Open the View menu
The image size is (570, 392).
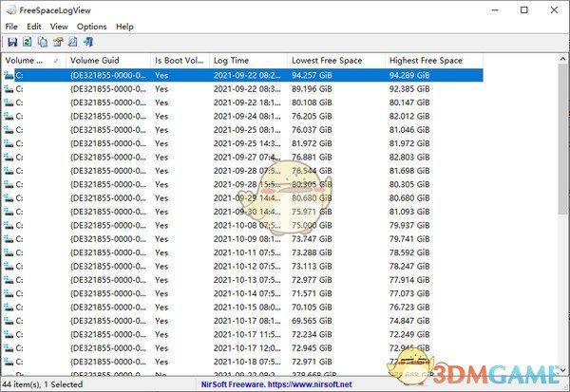click(x=59, y=27)
